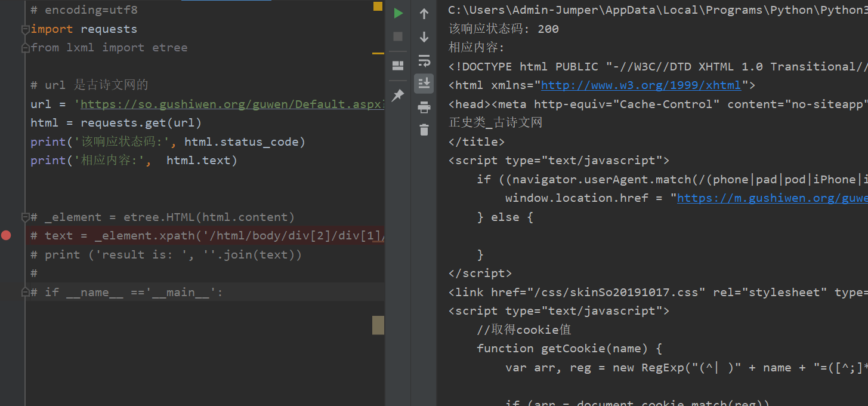868x406 pixels.
Task: Click the '<head><meta http-equiv' console line
Action: 658,104
